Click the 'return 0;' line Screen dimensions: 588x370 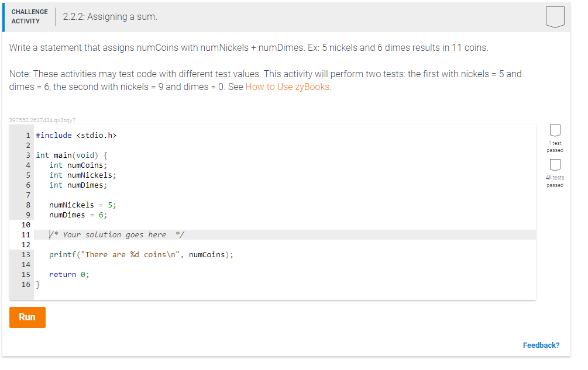[69, 275]
